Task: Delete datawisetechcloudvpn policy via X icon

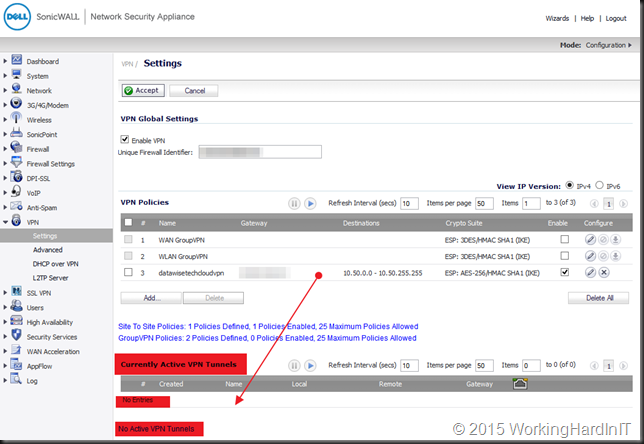Action: click(604, 272)
